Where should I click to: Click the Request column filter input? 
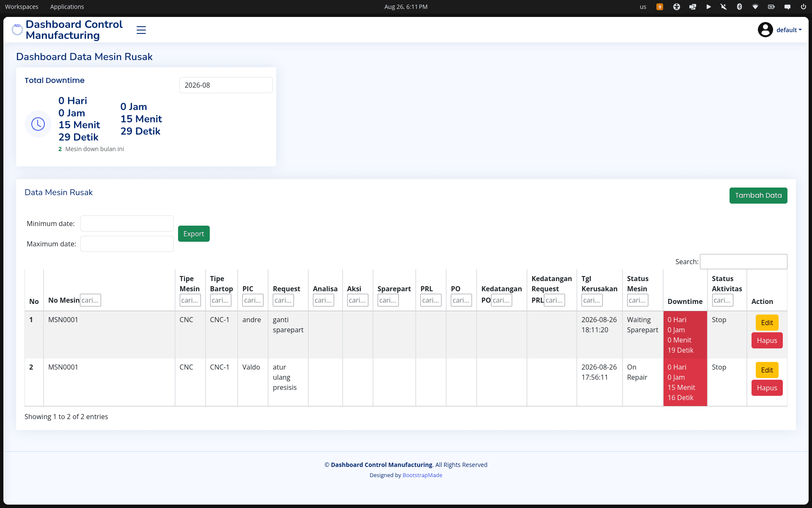pyautogui.click(x=283, y=300)
